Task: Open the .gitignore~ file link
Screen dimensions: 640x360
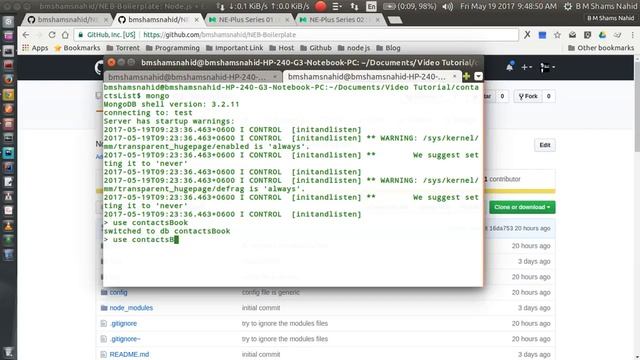Action: tap(125, 339)
